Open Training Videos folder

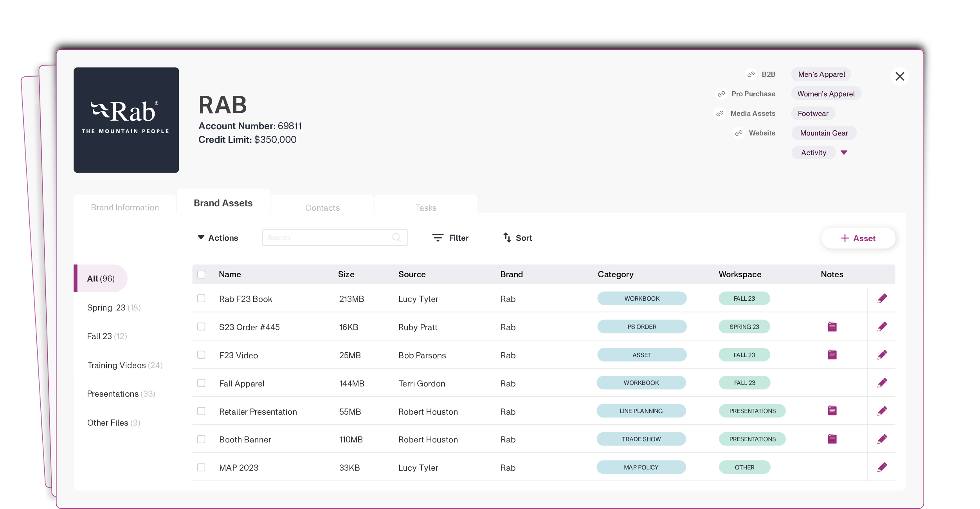tap(125, 365)
